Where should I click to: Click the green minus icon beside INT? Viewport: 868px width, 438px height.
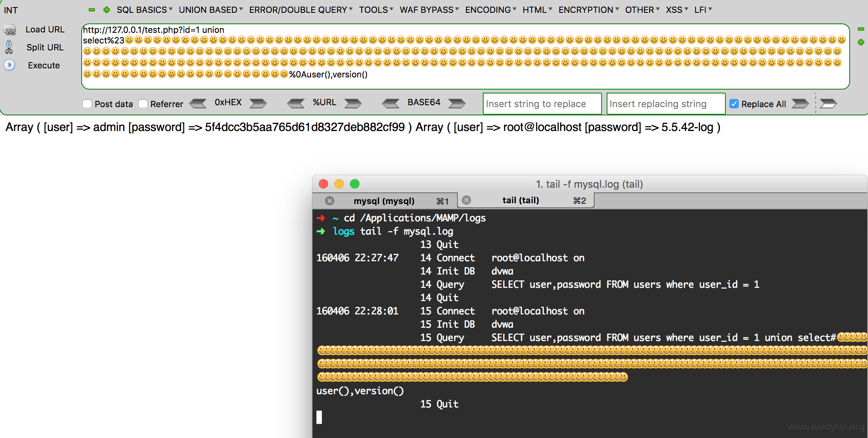(92, 10)
